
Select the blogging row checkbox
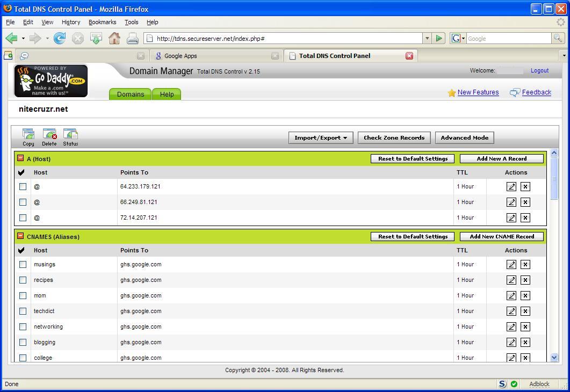click(23, 343)
